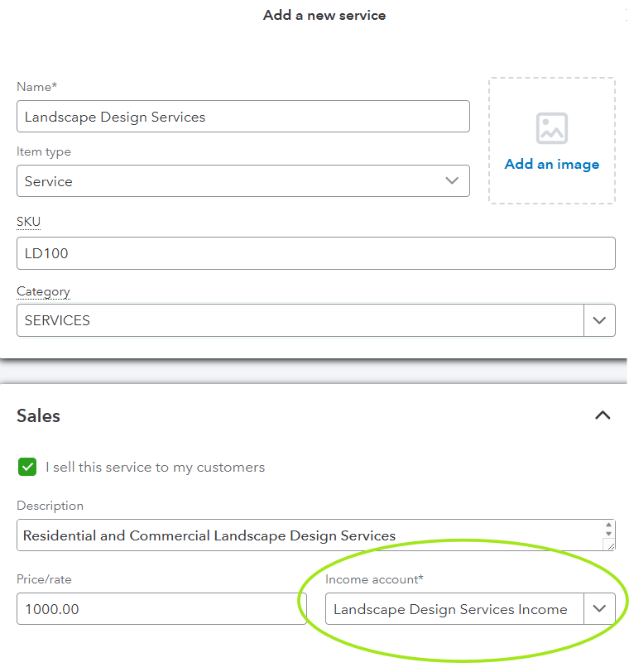Collapse the Sales section chevron
629x672 pixels.
tap(603, 415)
